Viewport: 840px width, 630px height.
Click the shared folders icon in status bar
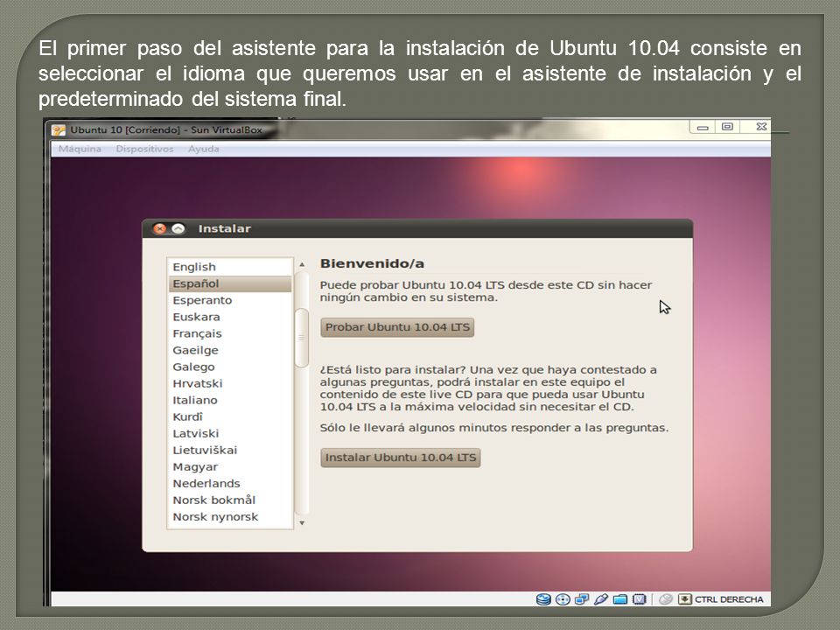point(620,599)
